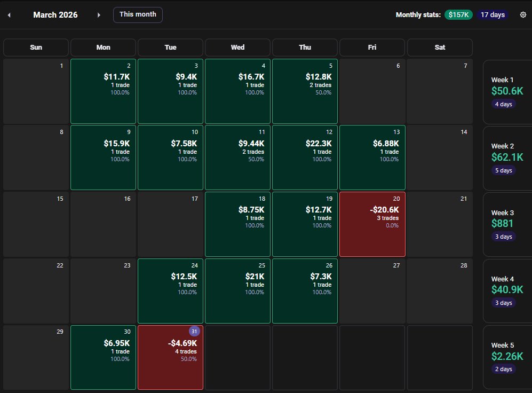Select empty day March 1

pyautogui.click(x=36, y=91)
